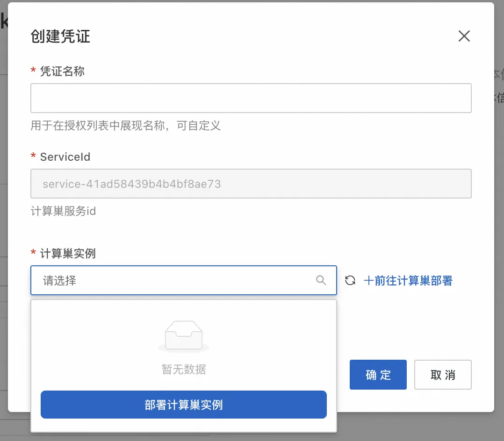This screenshot has width=504, height=441.
Task: Click the refresh icon beside instance dropdown
Action: [350, 281]
